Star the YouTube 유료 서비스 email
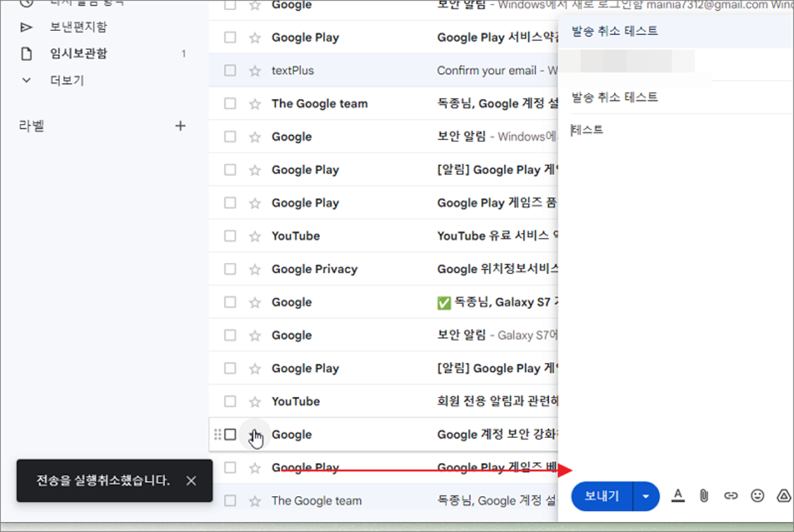This screenshot has width=794, height=532. pyautogui.click(x=255, y=236)
